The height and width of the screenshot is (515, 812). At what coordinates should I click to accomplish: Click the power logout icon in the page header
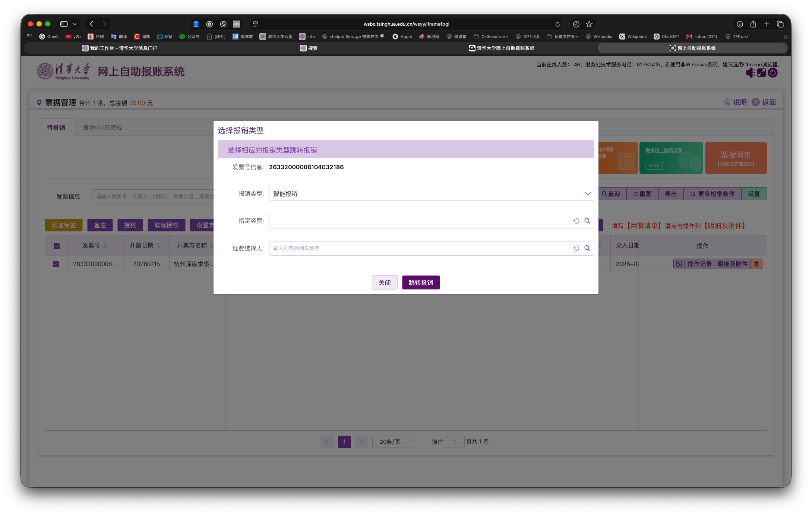pyautogui.click(x=773, y=73)
